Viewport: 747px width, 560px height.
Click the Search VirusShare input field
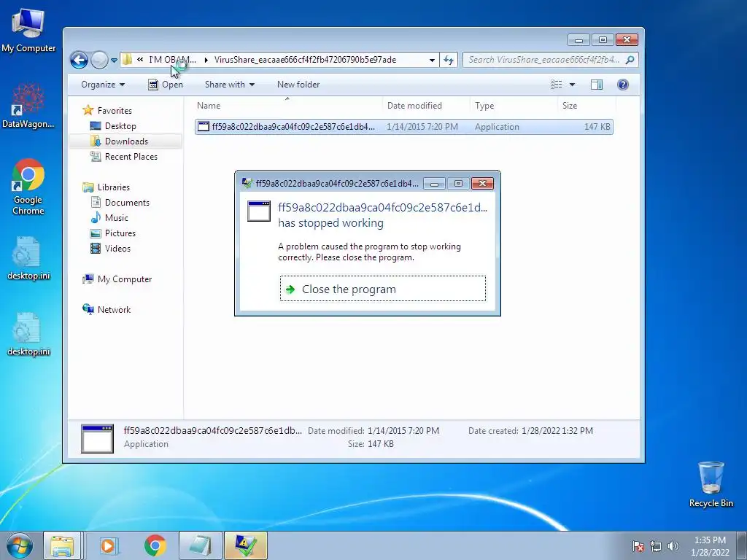click(x=543, y=60)
